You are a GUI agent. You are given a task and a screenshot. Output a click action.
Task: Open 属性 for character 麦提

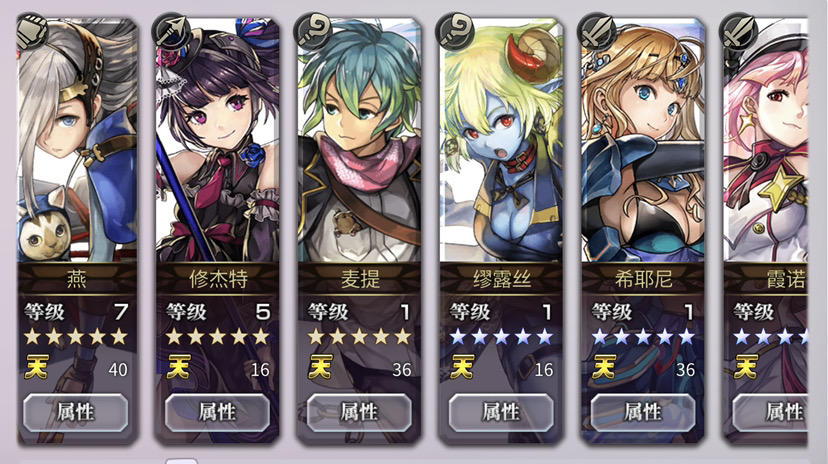tap(359, 412)
